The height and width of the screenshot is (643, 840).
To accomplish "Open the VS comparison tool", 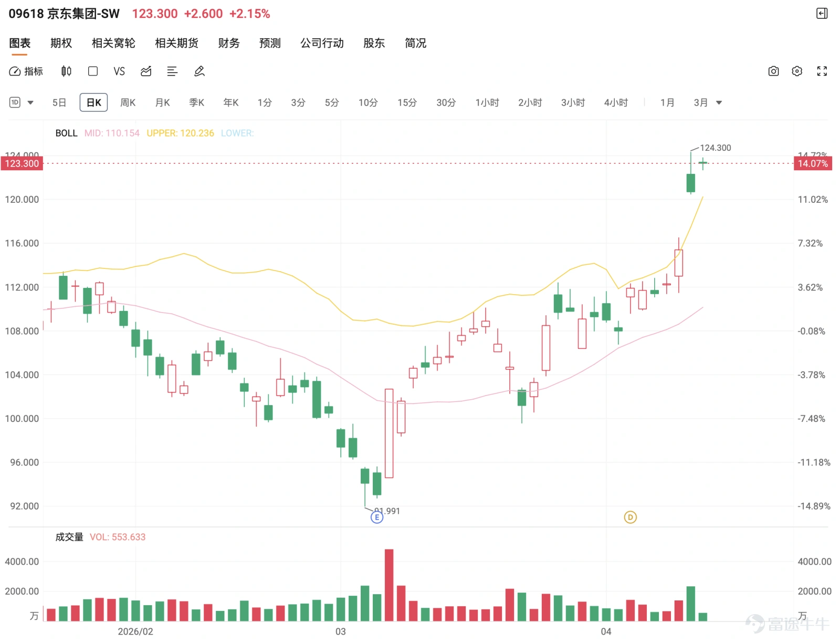I will click(119, 71).
